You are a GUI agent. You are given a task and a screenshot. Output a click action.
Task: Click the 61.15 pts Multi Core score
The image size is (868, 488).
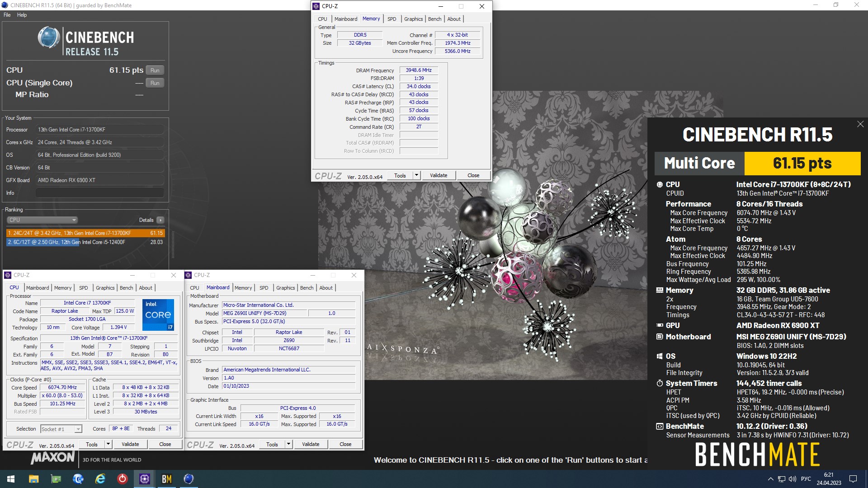coord(802,163)
